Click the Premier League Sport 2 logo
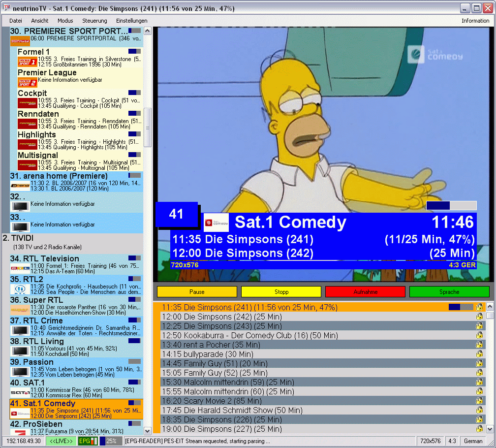 point(28,82)
